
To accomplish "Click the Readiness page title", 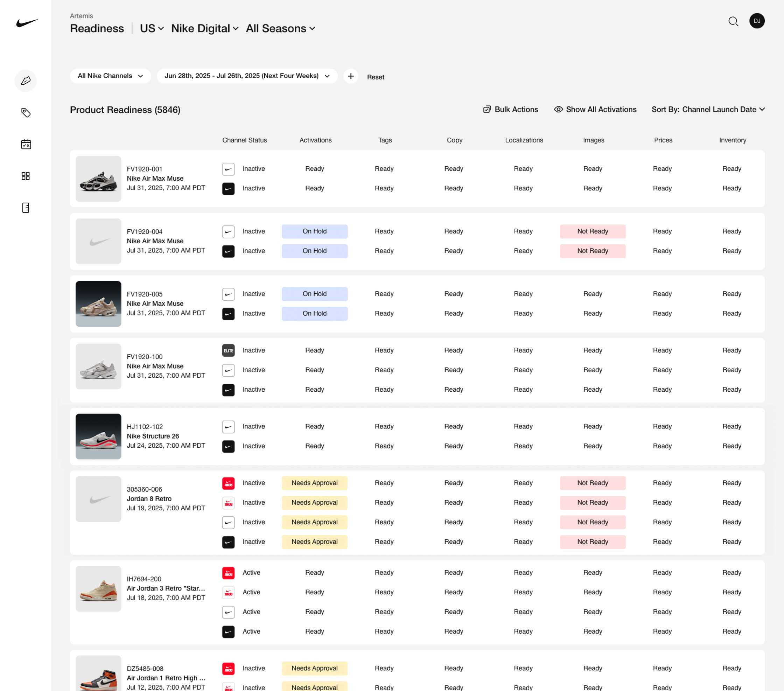I will point(97,28).
